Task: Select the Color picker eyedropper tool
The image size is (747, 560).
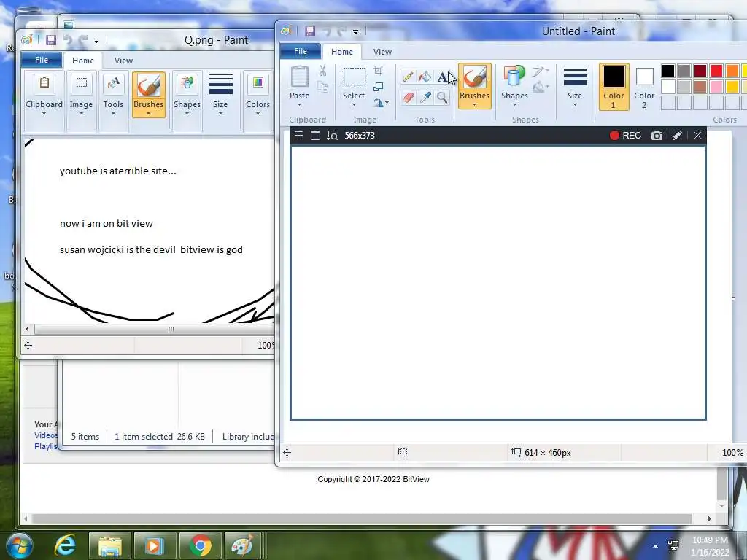Action: (425, 98)
